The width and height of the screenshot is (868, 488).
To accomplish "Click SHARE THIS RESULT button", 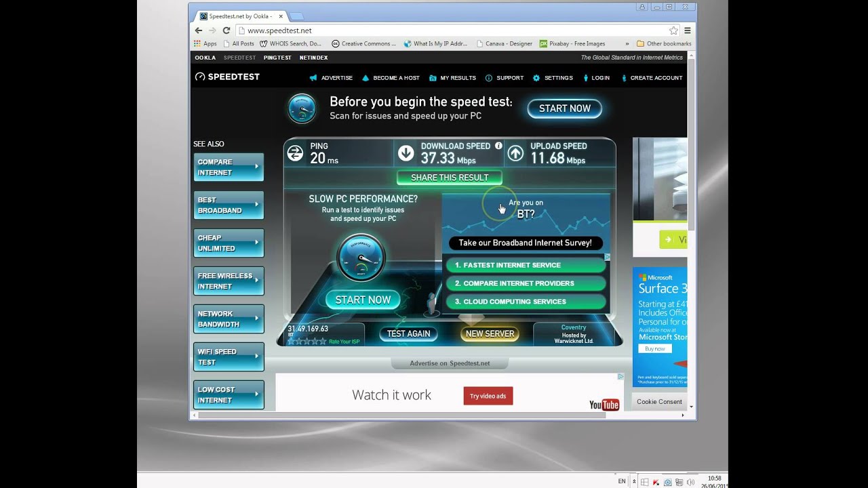I will pyautogui.click(x=450, y=178).
